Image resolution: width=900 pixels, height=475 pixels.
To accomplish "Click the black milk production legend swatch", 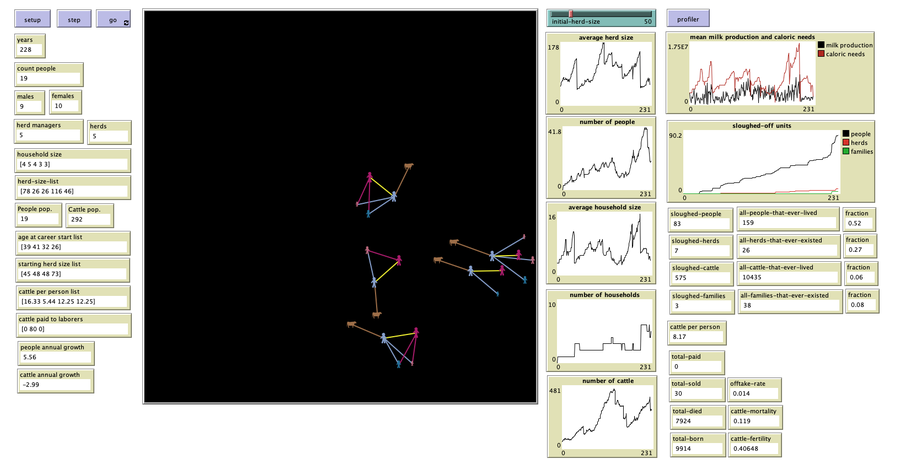I will coord(821,45).
